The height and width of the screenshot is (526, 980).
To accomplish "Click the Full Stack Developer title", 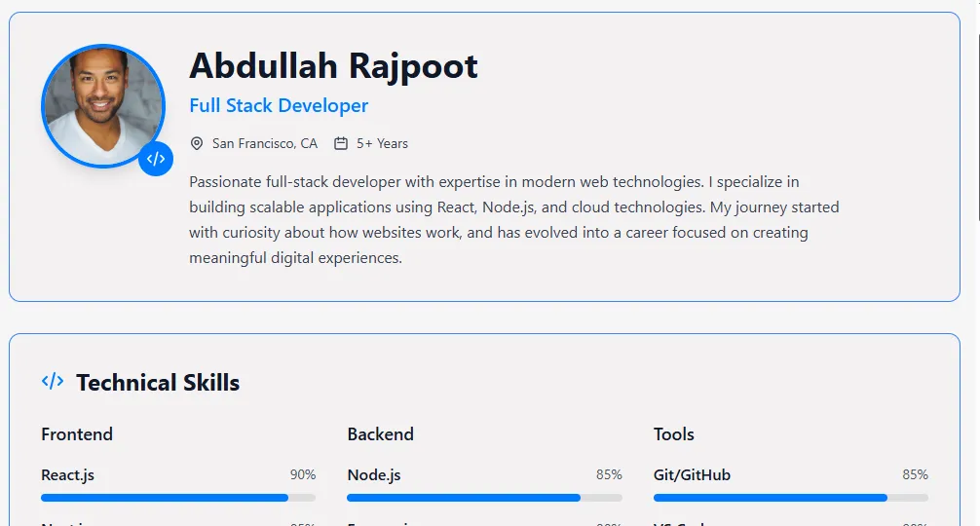I will [x=279, y=105].
